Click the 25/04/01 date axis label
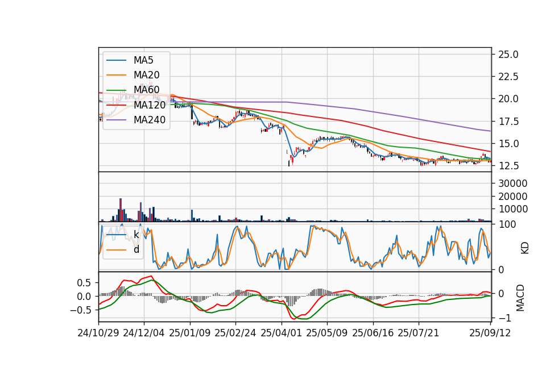Viewport: 546px width, 392px height. 281,333
